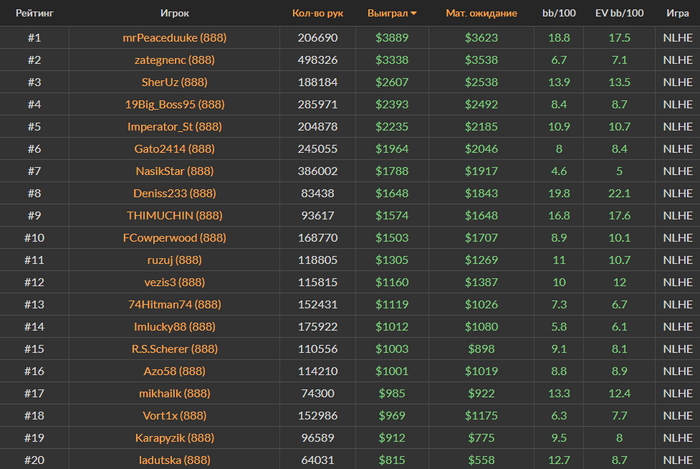Click the sort arrow beside Выиграл header
The width and height of the screenshot is (700, 469).
pyautogui.click(x=414, y=13)
